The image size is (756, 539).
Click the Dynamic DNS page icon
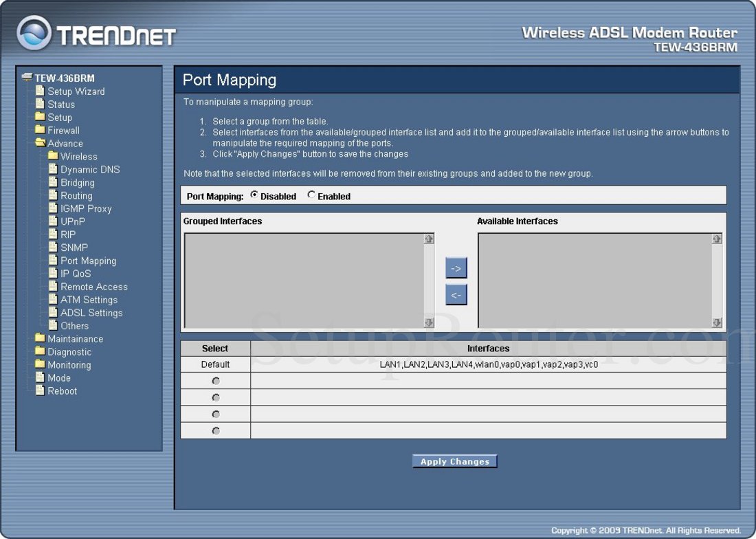pos(53,168)
